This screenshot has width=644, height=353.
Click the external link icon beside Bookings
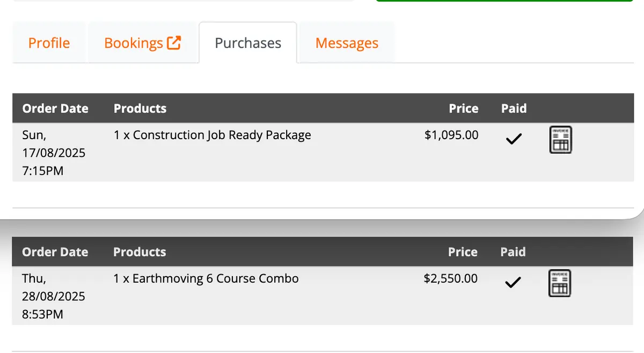coord(174,42)
